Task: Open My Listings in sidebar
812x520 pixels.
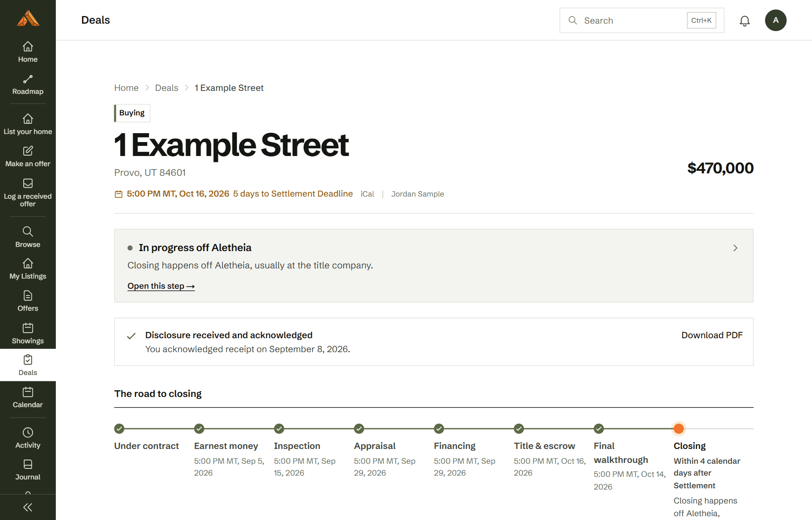Action: [x=28, y=269]
